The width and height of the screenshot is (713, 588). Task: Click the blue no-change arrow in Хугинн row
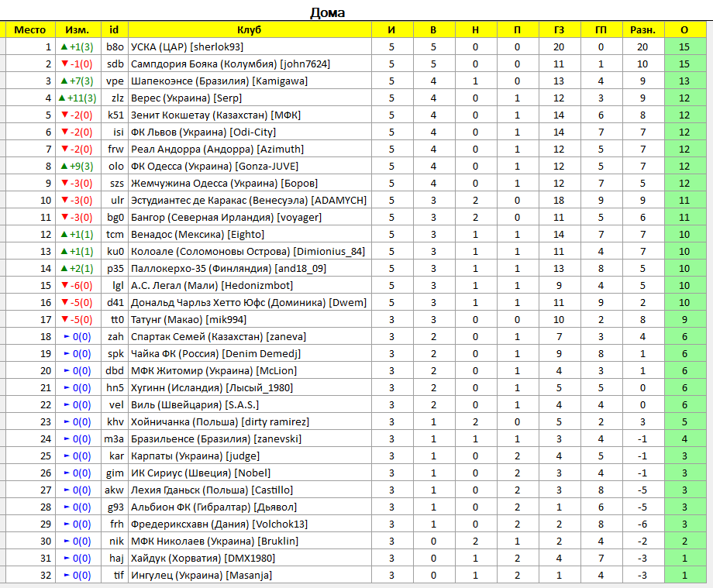click(x=67, y=387)
